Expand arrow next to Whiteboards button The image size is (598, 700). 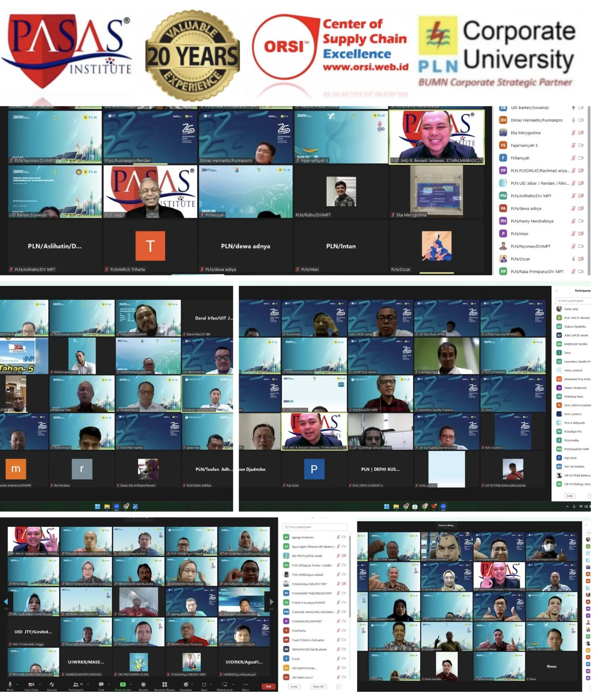point(233,685)
